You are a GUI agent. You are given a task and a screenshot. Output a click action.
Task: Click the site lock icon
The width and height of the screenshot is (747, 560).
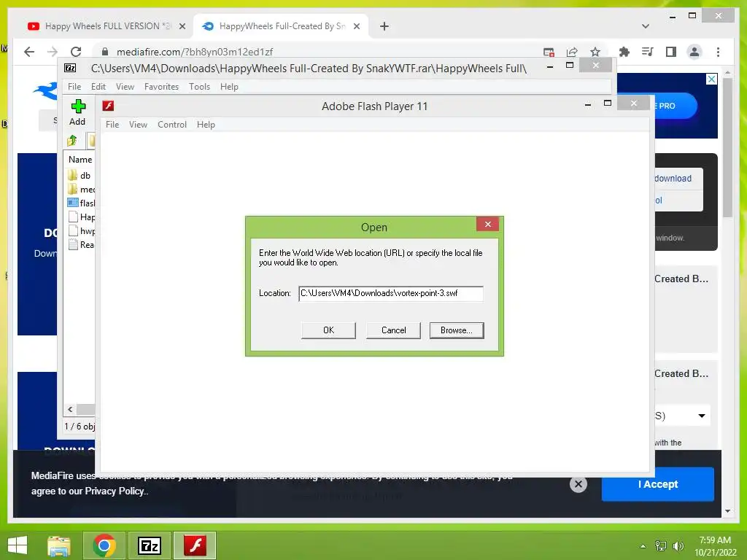[x=105, y=52]
